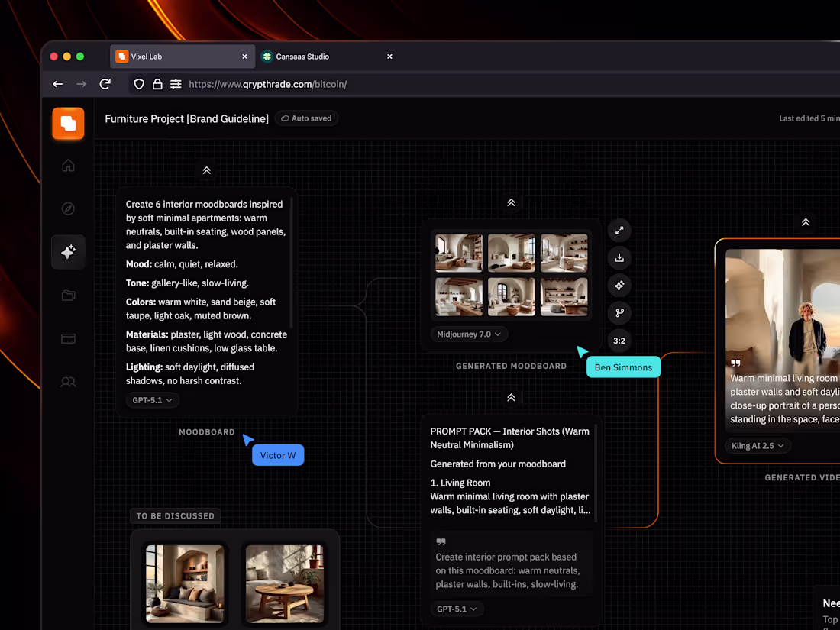Collapse the moodboard prompt card with the chevron
This screenshot has height=630, width=840.
pos(206,170)
